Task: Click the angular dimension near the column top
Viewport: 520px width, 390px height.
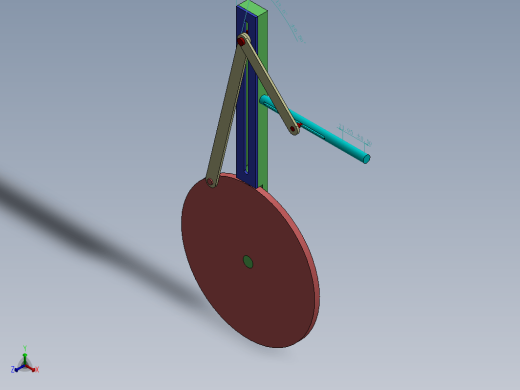Action: point(289,22)
